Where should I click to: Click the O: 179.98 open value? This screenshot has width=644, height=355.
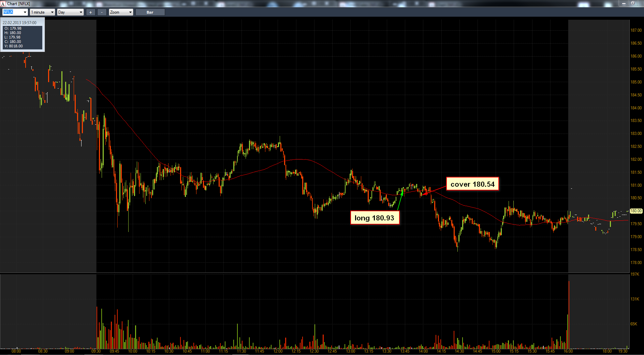coord(13,28)
